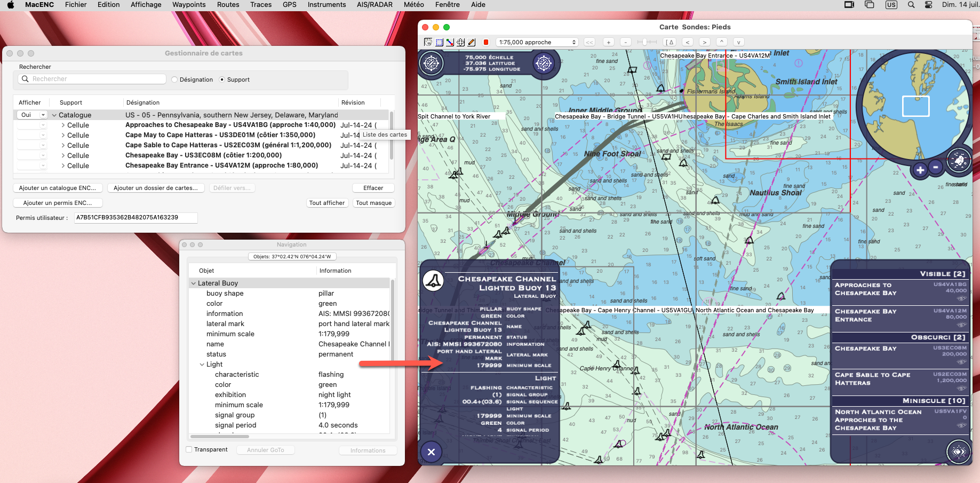Open the Affichage menu
The height and width of the screenshot is (483, 980).
146,5
